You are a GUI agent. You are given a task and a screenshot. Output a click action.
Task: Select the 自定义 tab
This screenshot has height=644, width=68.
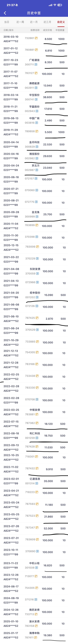pyautogui.click(x=61, y=22)
